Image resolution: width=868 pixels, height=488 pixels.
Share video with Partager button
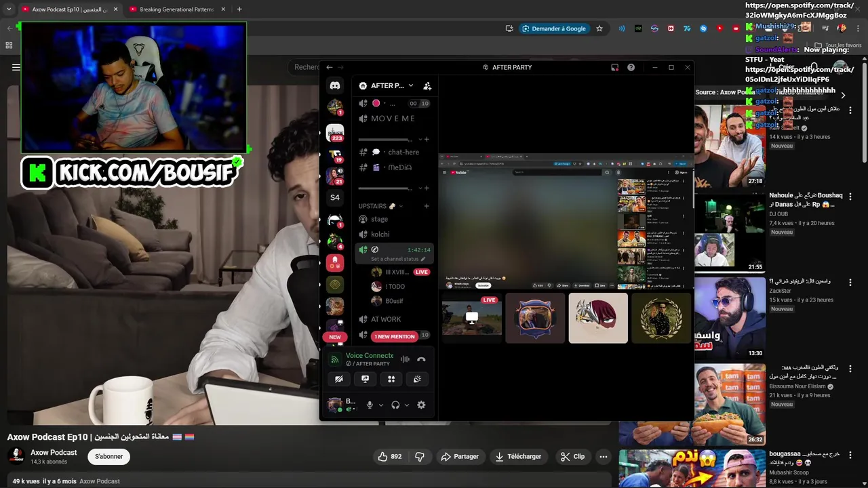[460, 456]
